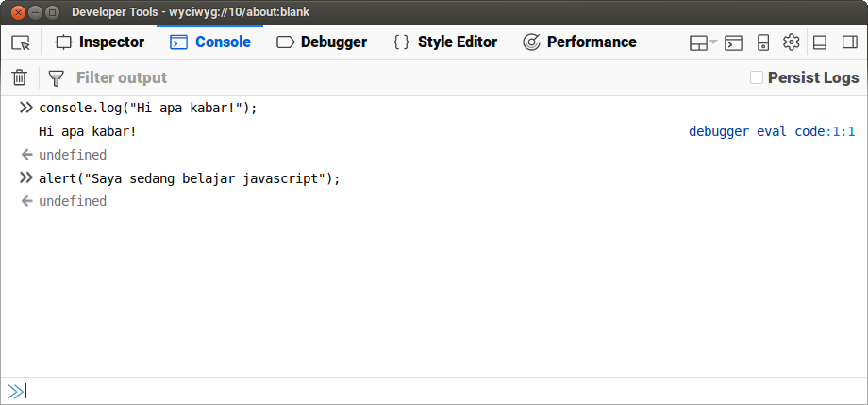868x405 pixels.
Task: Select the alert("Saya sedang belajar javascript") line
Action: 190,179
